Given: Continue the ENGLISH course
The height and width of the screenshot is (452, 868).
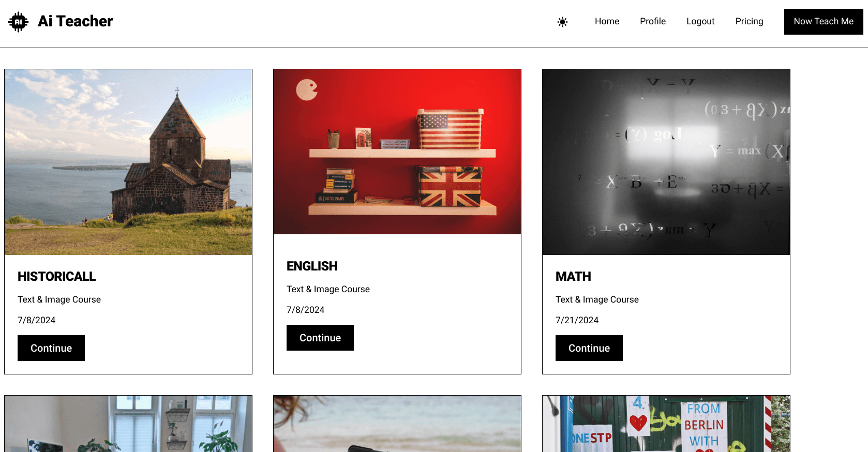Looking at the screenshot, I should (320, 338).
